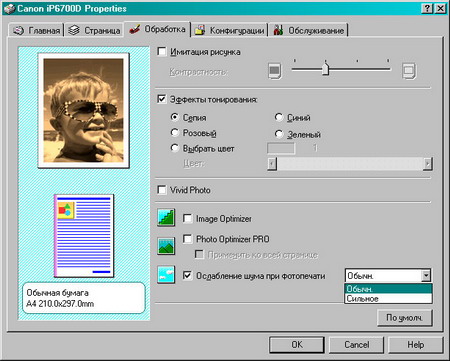Select the Выбрать цвет radio button
The image size is (450, 361).
[x=174, y=148]
